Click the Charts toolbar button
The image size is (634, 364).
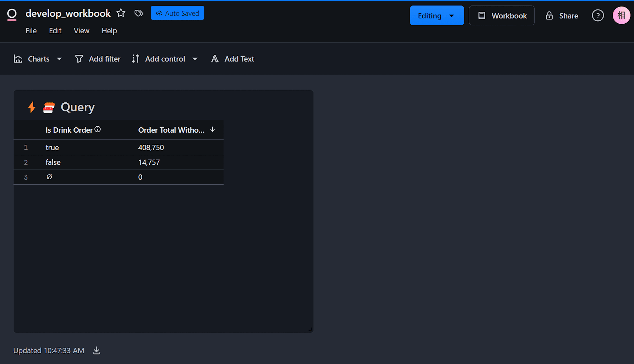(x=32, y=59)
